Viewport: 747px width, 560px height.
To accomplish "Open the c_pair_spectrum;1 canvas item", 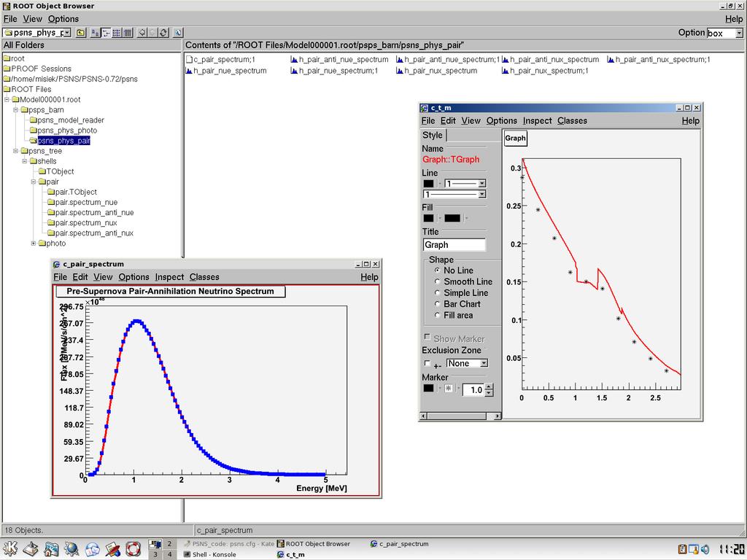I will [x=220, y=60].
